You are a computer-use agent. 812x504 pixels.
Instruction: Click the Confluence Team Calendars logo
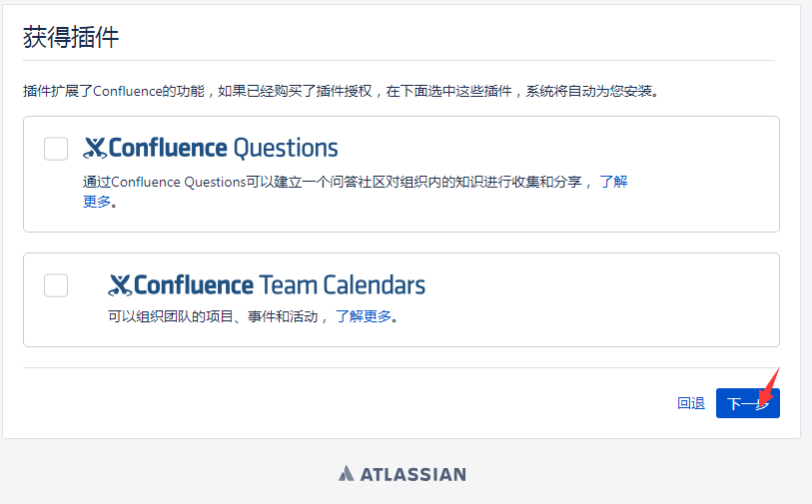tap(267, 285)
